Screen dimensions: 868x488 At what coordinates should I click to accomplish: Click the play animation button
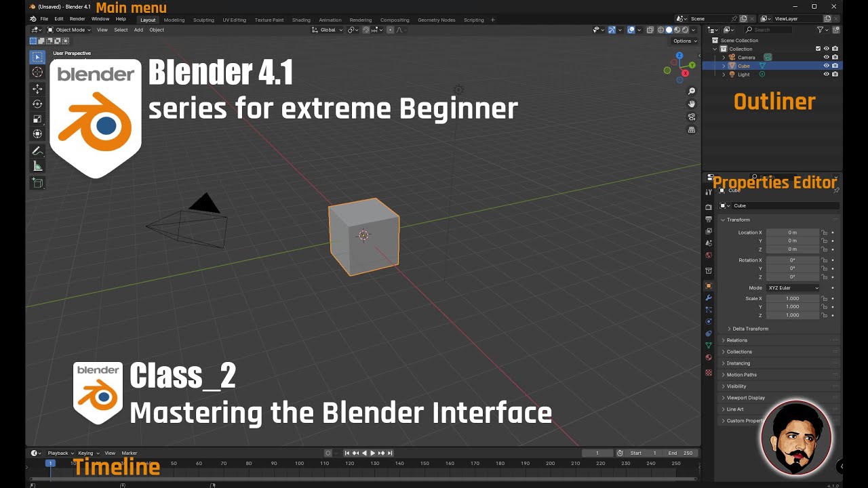[x=372, y=453]
